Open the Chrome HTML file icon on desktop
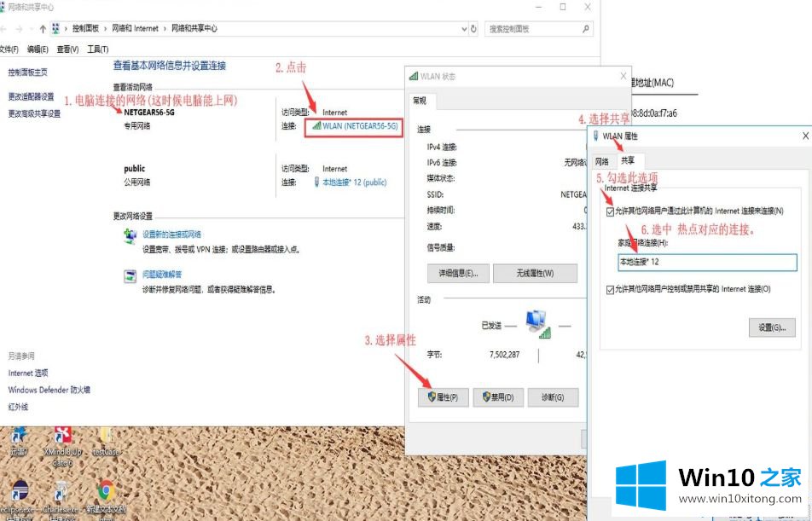The width and height of the screenshot is (812, 521). 106,499
